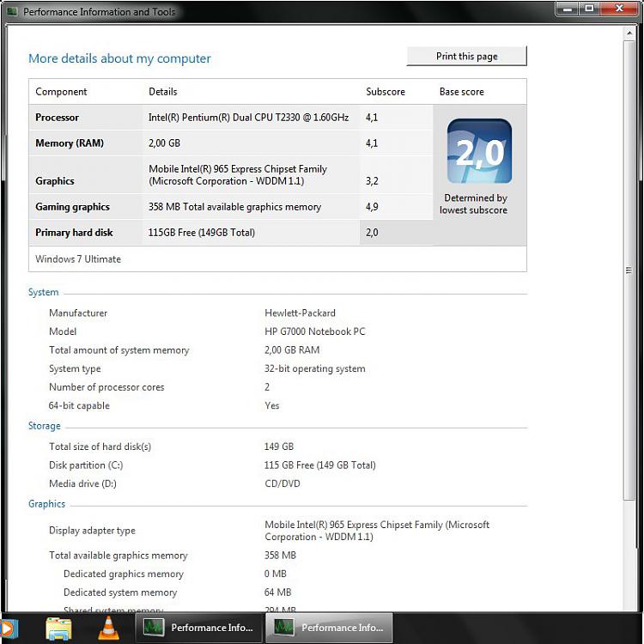Click the More details about my computer heading
Image resolution: width=644 pixels, height=644 pixels.
coord(119,58)
